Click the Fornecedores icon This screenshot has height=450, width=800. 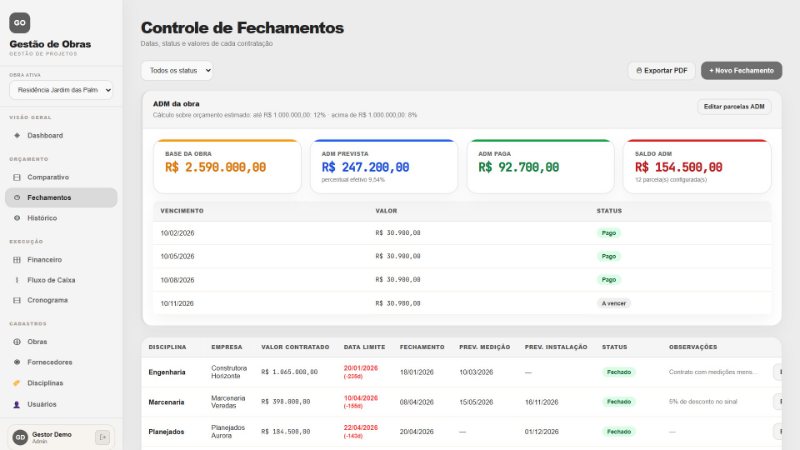tap(17, 362)
